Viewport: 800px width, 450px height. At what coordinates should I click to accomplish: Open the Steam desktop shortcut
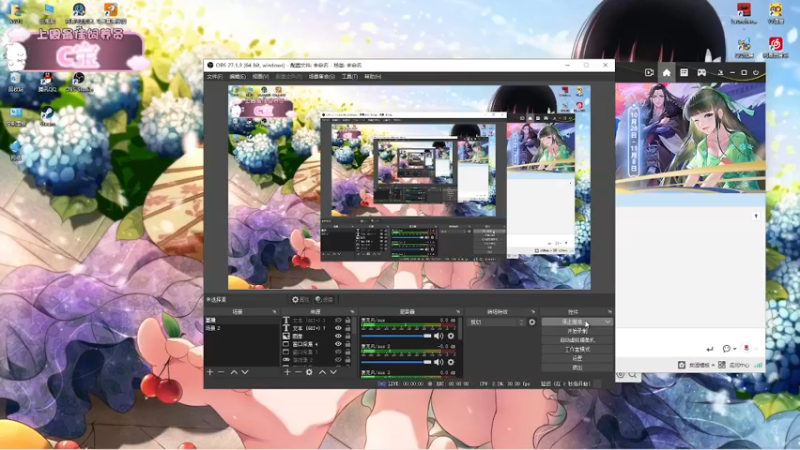pyautogui.click(x=47, y=116)
